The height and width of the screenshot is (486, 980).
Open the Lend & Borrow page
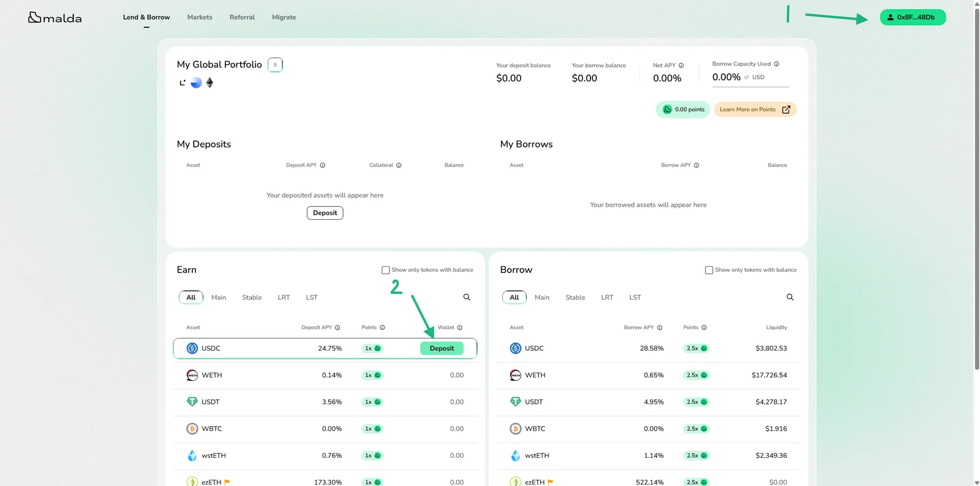pos(146,17)
